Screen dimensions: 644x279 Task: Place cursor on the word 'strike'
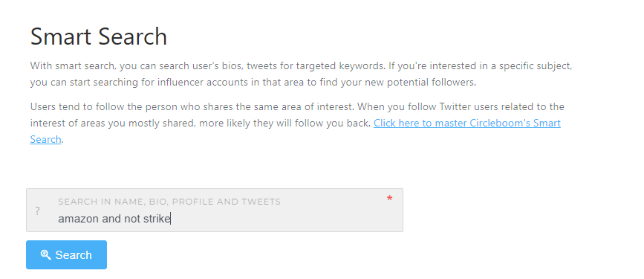tap(157, 219)
